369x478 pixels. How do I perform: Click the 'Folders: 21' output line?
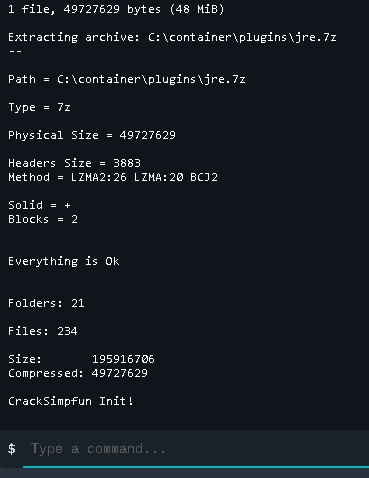46,303
